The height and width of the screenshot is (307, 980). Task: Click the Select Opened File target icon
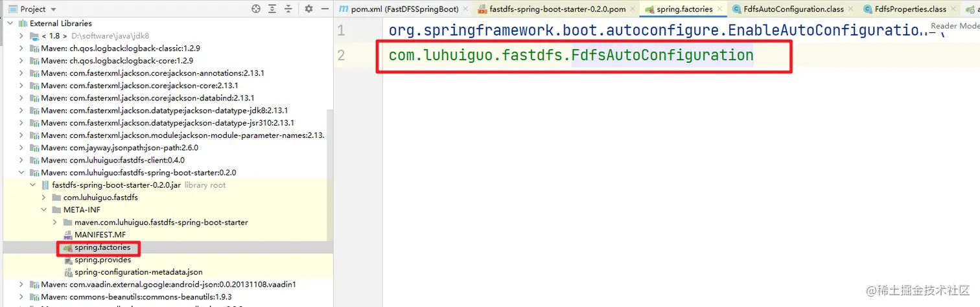point(256,9)
